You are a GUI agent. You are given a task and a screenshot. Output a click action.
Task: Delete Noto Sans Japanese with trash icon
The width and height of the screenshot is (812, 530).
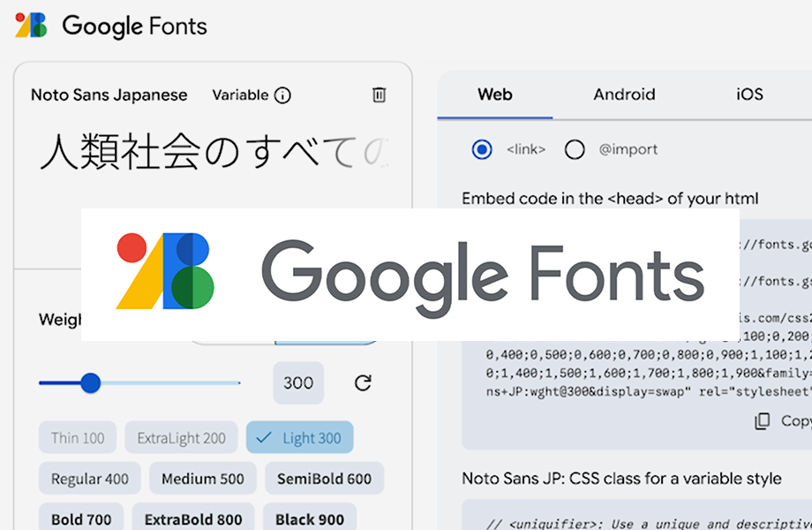point(379,95)
